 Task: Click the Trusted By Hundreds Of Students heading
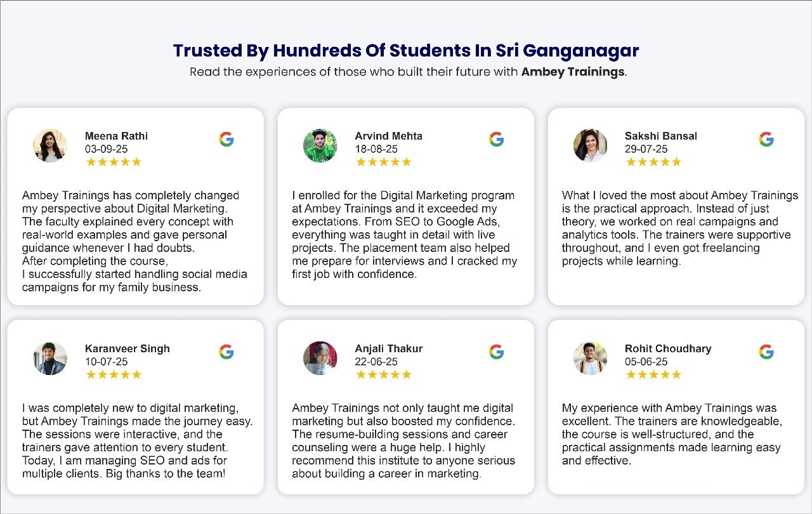[406, 51]
